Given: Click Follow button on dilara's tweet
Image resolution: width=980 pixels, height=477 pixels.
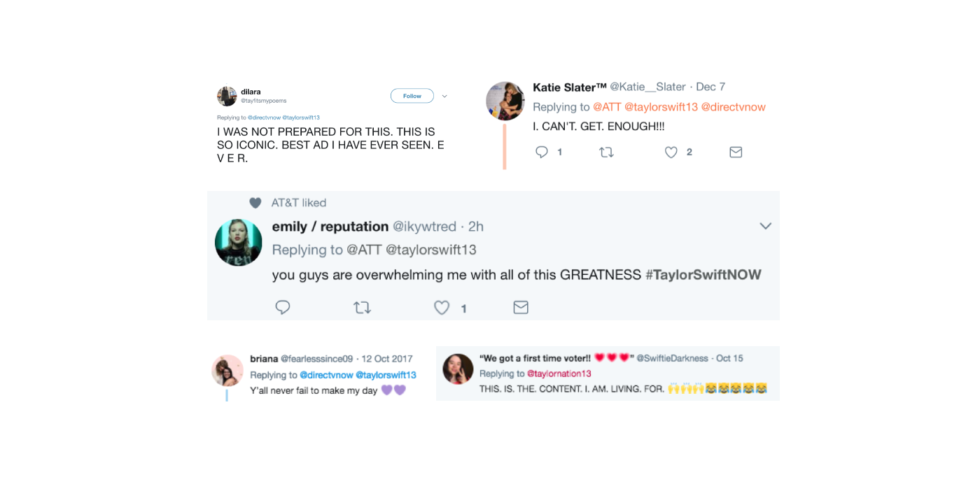Looking at the screenshot, I should point(412,96).
